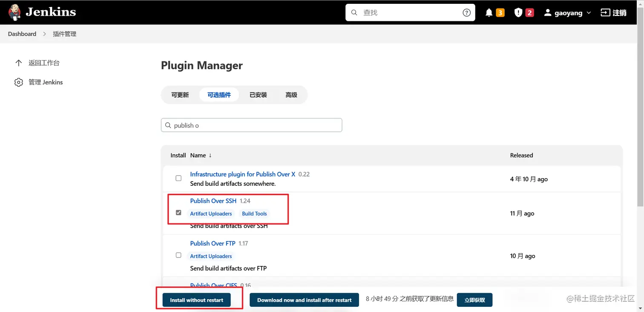
Task: Uncheck the Publish Over SSH checkbox
Action: click(x=178, y=213)
